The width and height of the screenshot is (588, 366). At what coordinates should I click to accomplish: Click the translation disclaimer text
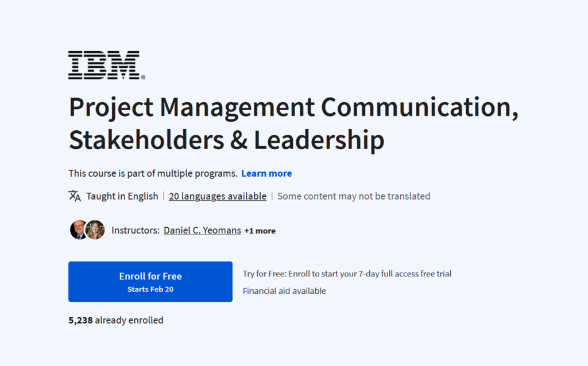tap(353, 196)
